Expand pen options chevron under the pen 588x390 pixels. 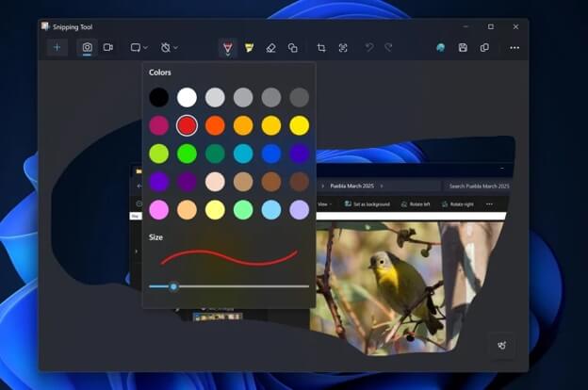(x=228, y=56)
